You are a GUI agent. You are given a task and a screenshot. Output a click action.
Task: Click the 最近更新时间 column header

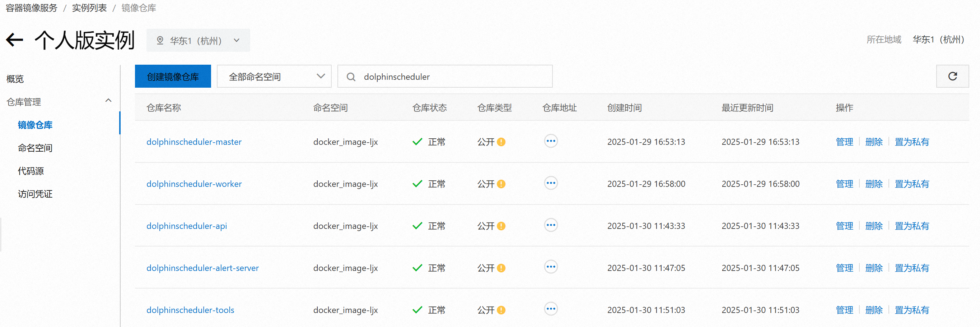click(x=747, y=108)
